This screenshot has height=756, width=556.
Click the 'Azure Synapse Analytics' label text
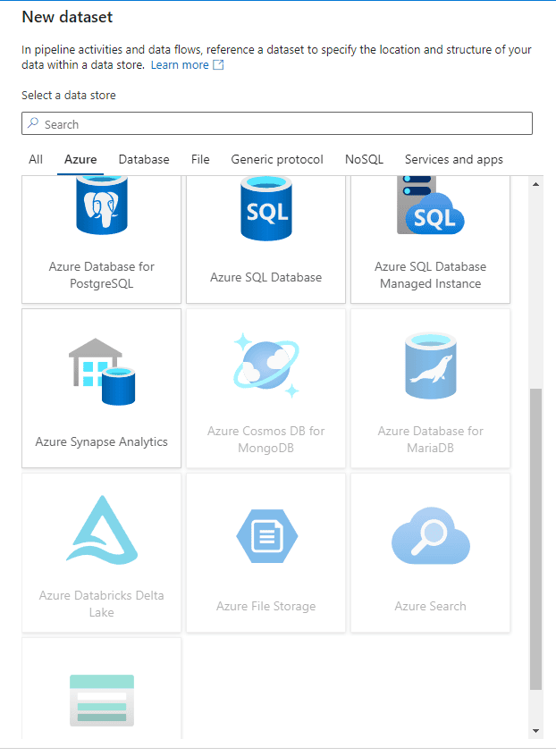click(102, 441)
